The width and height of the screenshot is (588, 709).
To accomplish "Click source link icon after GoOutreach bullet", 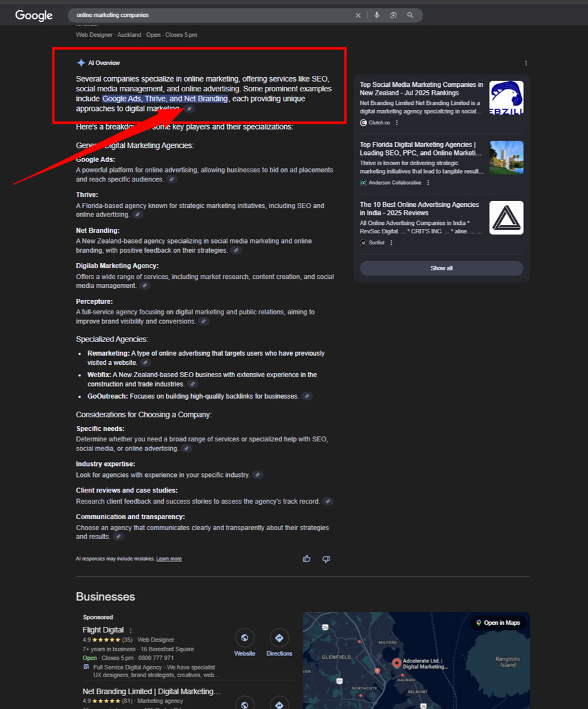I will [x=307, y=396].
